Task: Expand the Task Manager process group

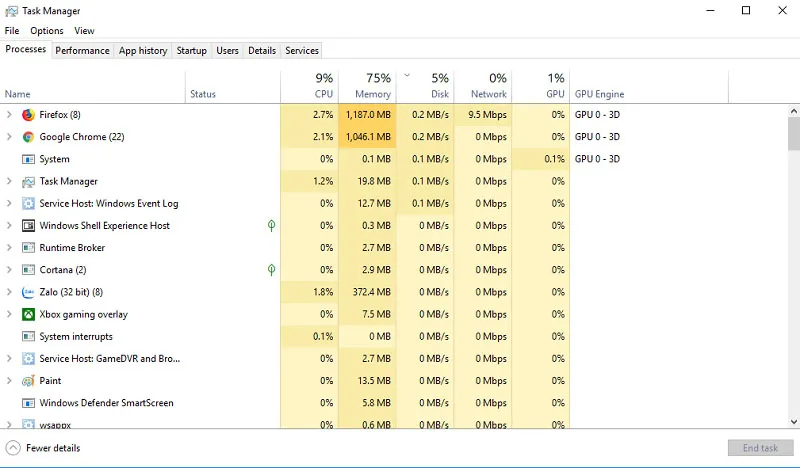Action: click(9, 181)
